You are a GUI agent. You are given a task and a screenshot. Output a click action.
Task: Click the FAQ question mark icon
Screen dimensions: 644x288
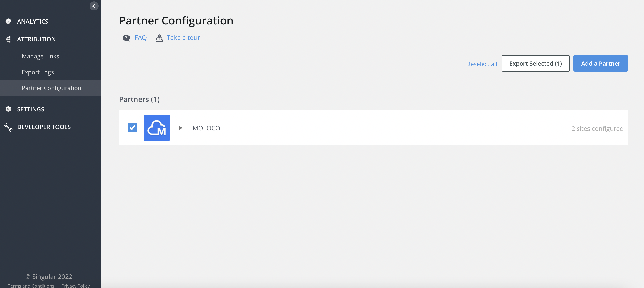pyautogui.click(x=126, y=38)
